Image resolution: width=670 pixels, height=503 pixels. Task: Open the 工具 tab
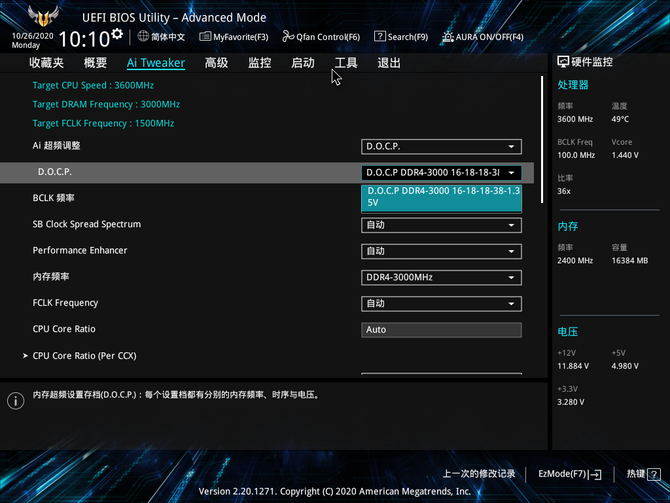click(346, 63)
